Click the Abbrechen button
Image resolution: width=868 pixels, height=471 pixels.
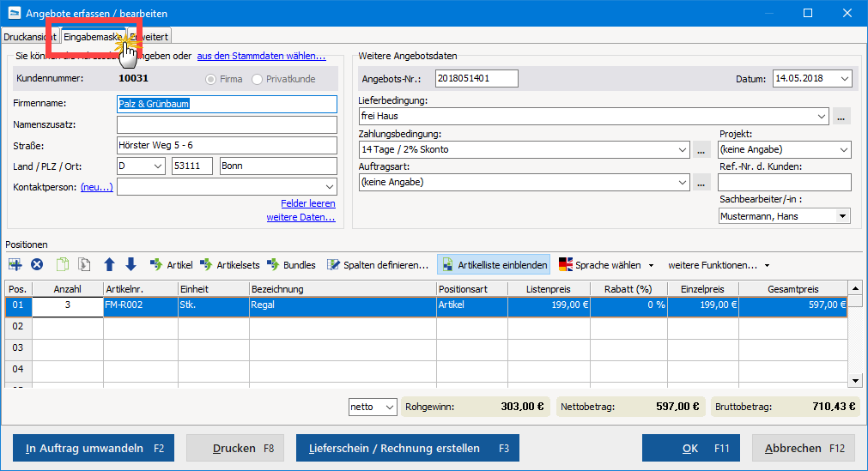pyautogui.click(x=804, y=448)
